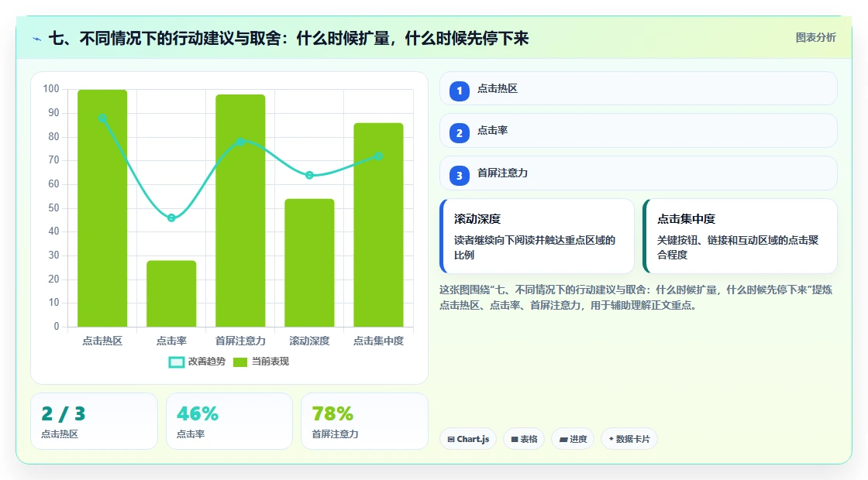
Task: Click the numbered badge 3 for 首屏注意力
Action: click(460, 176)
